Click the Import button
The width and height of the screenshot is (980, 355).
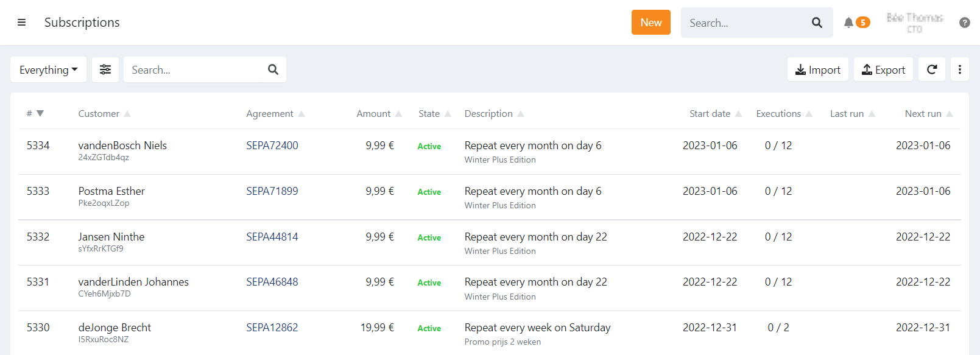pos(817,69)
